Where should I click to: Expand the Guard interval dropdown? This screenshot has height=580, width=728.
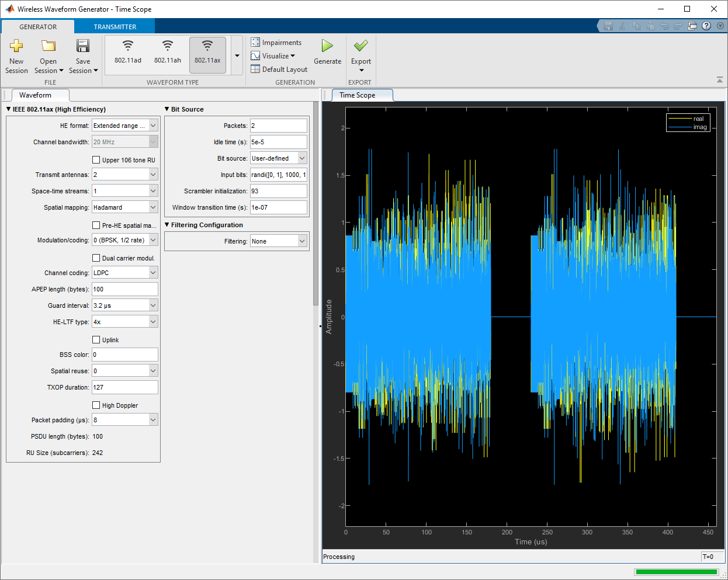click(125, 305)
